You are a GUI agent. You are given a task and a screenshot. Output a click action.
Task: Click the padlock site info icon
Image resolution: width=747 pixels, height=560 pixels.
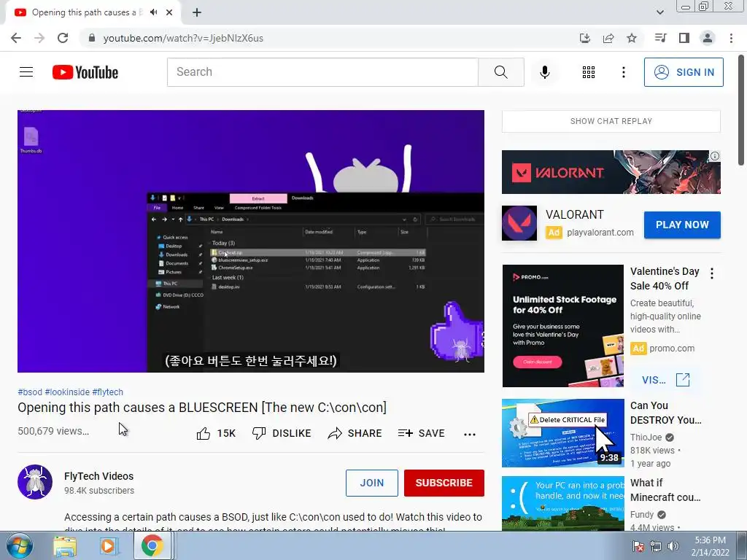[x=92, y=38]
